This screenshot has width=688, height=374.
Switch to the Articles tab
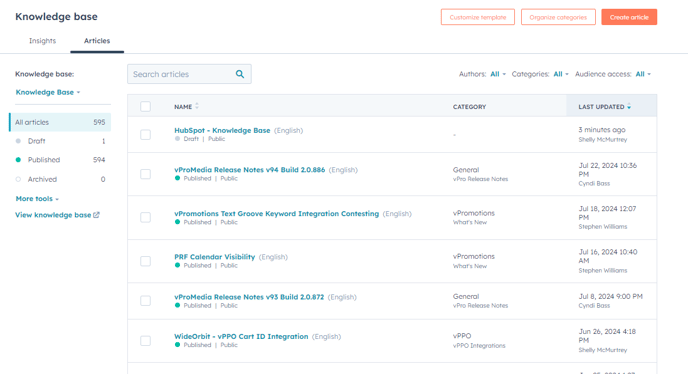pos(97,41)
